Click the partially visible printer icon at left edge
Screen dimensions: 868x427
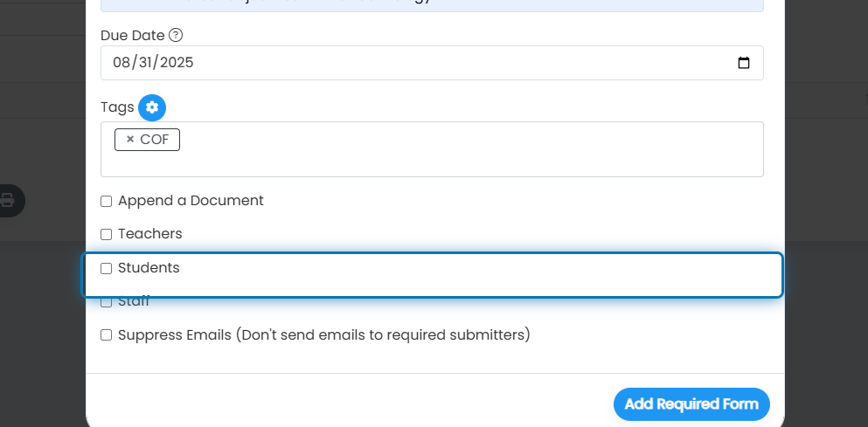8,200
